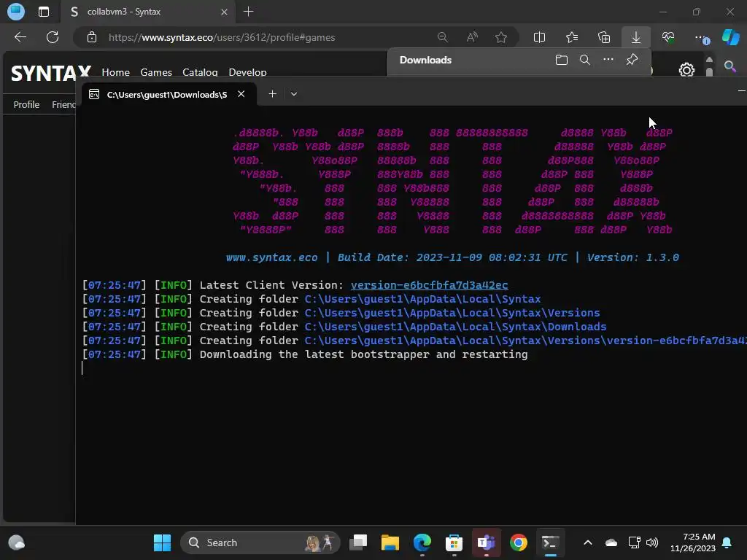The width and height of the screenshot is (747, 560).
Task: Open the clock showing 7:25 AM 11/26/2023
Action: [693, 542]
